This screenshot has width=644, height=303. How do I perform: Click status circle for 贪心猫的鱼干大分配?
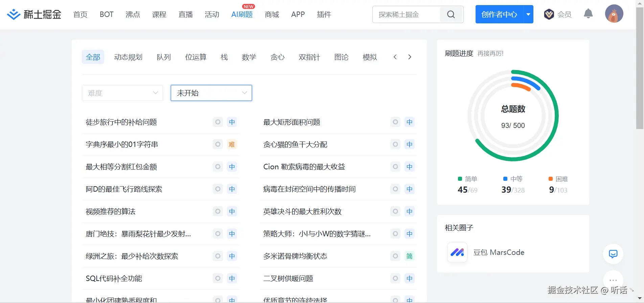coord(395,144)
